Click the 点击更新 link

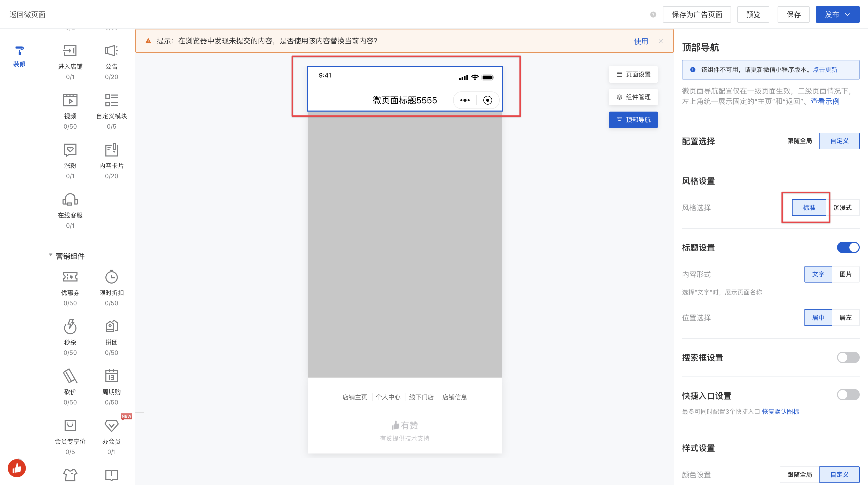tap(825, 70)
